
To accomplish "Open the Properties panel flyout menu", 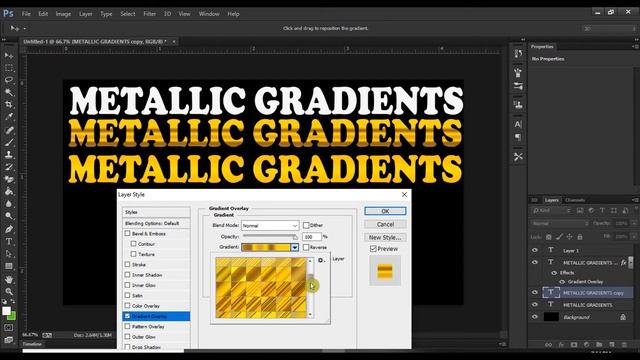I will [x=635, y=47].
